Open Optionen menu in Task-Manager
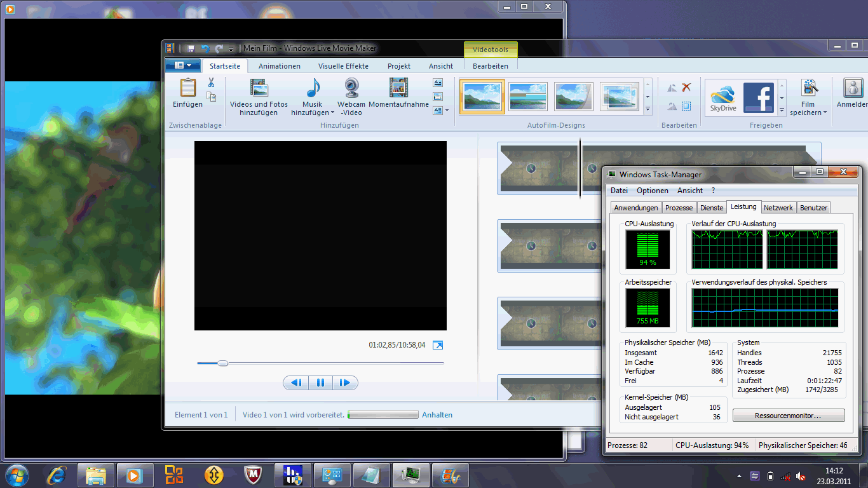Viewport: 868px width, 488px height. [x=653, y=191]
